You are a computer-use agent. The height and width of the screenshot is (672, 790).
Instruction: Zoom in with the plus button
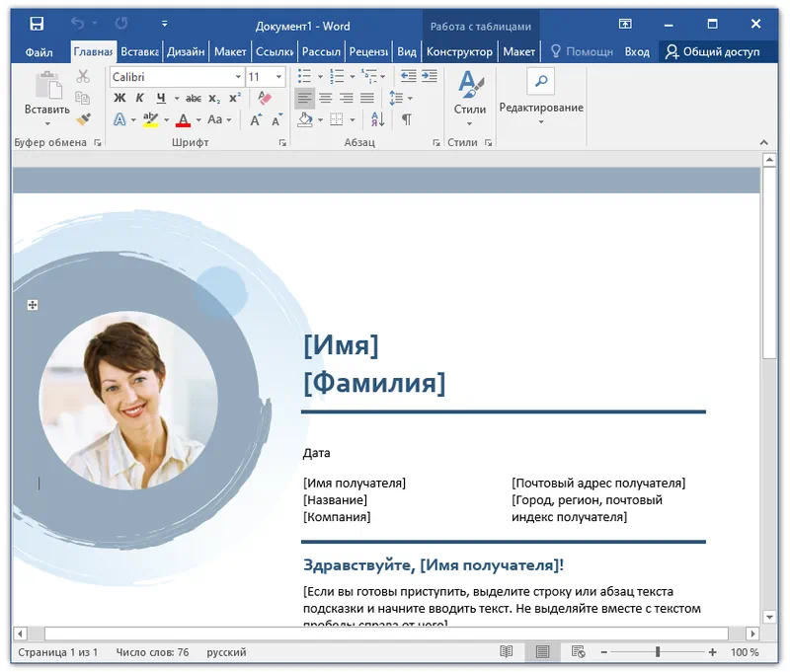712,652
